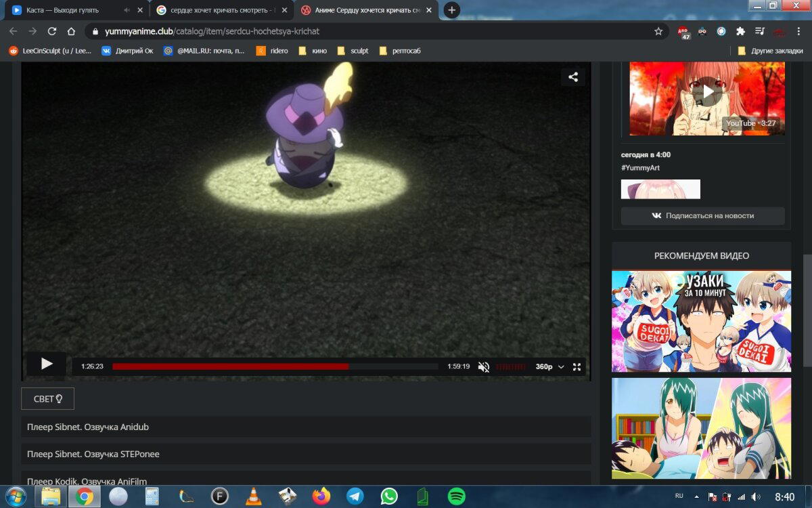Open the red extension with 47 badge
This screenshot has width=812, height=508.
(x=683, y=32)
